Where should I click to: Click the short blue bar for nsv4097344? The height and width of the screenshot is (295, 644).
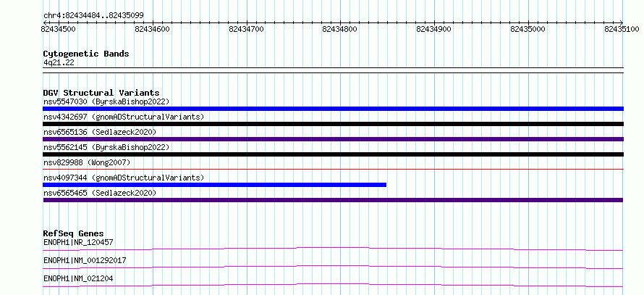(x=215, y=185)
